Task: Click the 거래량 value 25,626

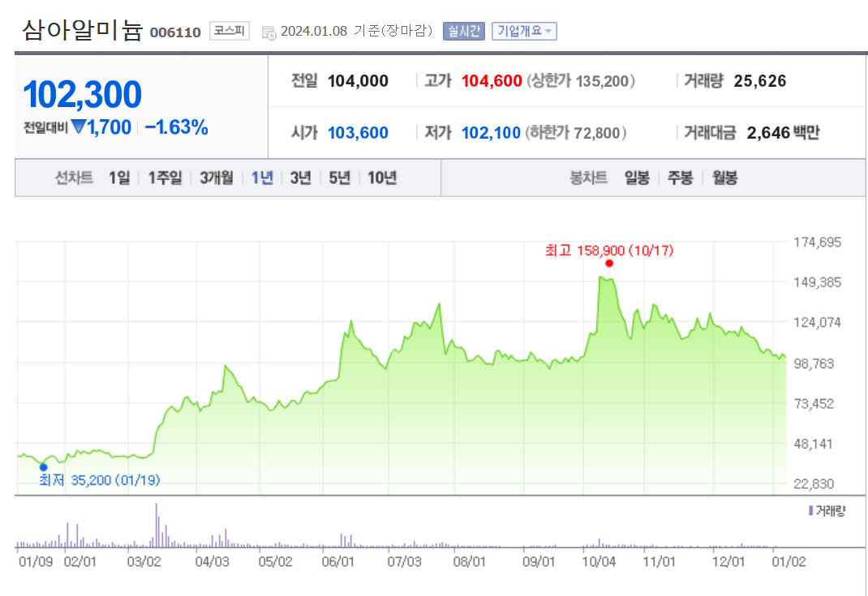Action: (759, 81)
